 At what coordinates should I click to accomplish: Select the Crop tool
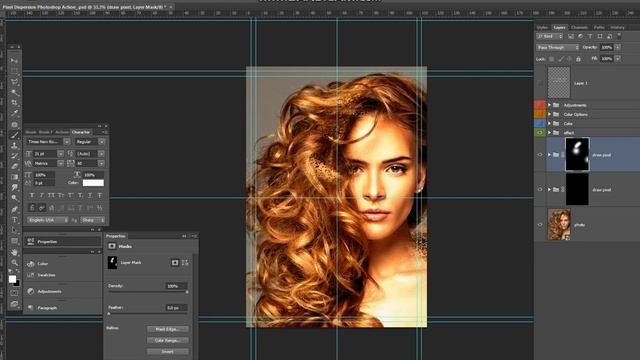(x=14, y=103)
